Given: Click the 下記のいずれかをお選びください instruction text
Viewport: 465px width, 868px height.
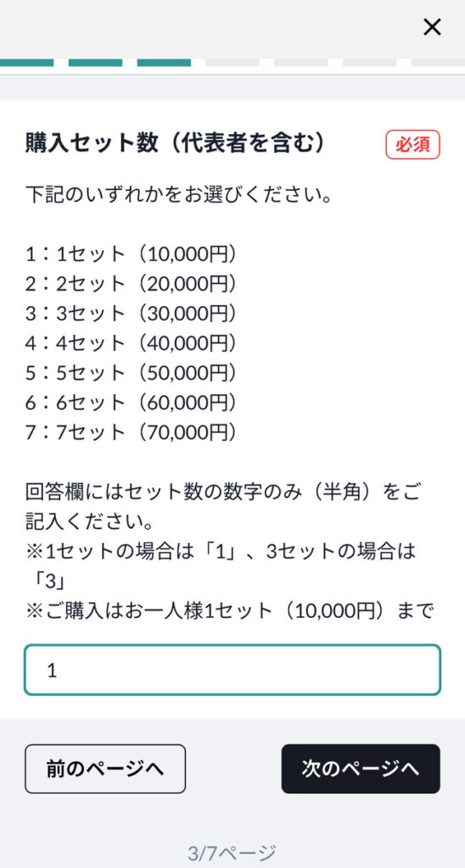Looking at the screenshot, I should click(x=178, y=195).
